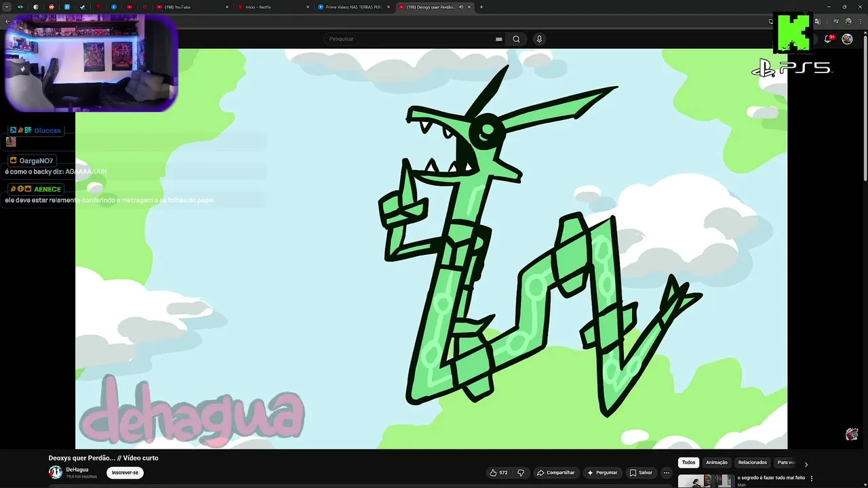The width and height of the screenshot is (868, 488).
Task: Click the Chrome profile avatar in toolbar
Action: [849, 22]
